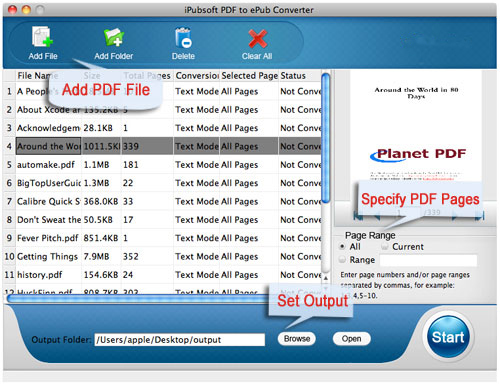Image resolution: width=500 pixels, height=386 pixels.
Task: Click Not Conve status for Fever Pitch.pdf
Action: [x=300, y=238]
